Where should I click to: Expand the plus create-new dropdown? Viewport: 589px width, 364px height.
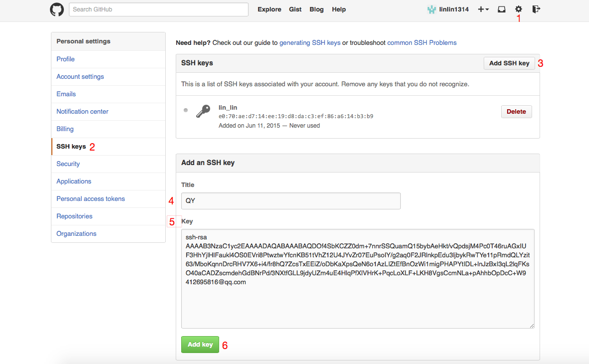(483, 9)
